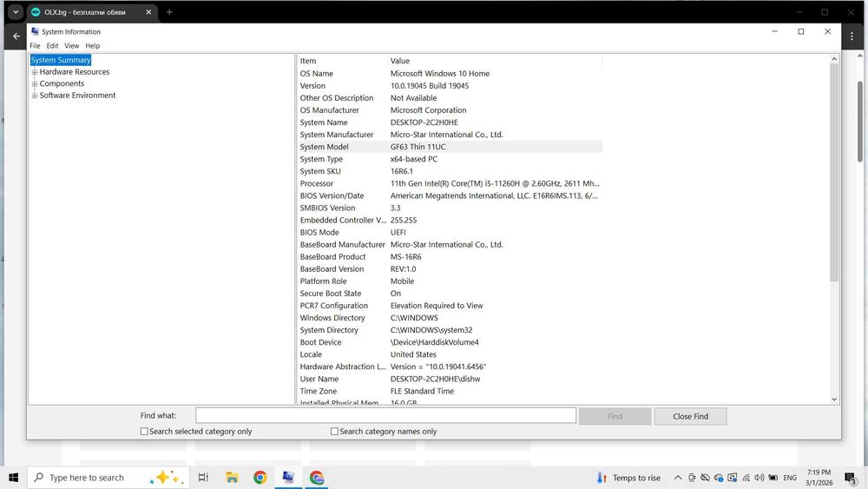Click the Value column header
Viewport: 868px width, 489px height.
(x=495, y=61)
